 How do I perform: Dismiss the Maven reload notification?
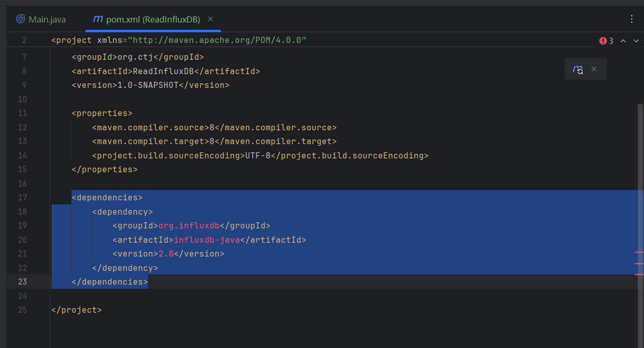click(593, 69)
